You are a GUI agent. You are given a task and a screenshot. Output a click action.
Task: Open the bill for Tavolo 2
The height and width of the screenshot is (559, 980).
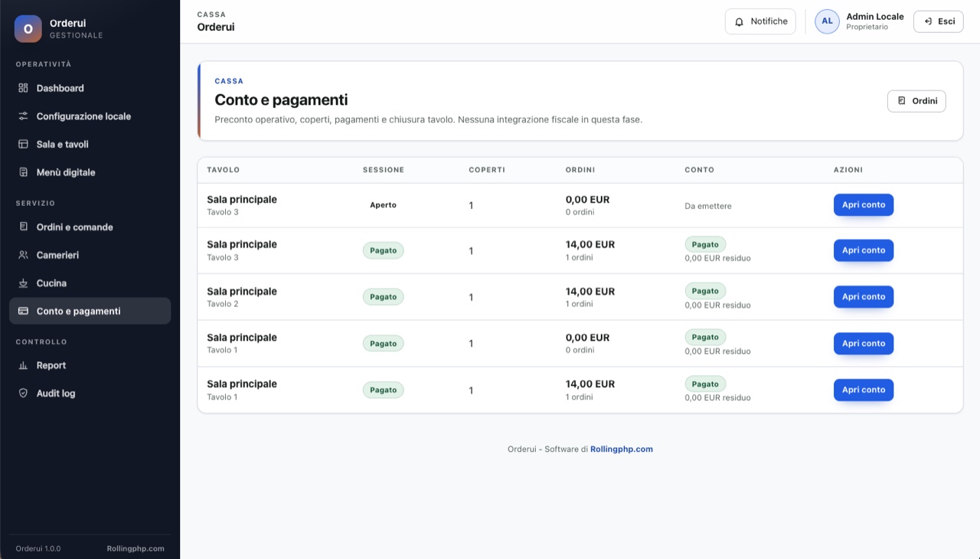point(864,297)
